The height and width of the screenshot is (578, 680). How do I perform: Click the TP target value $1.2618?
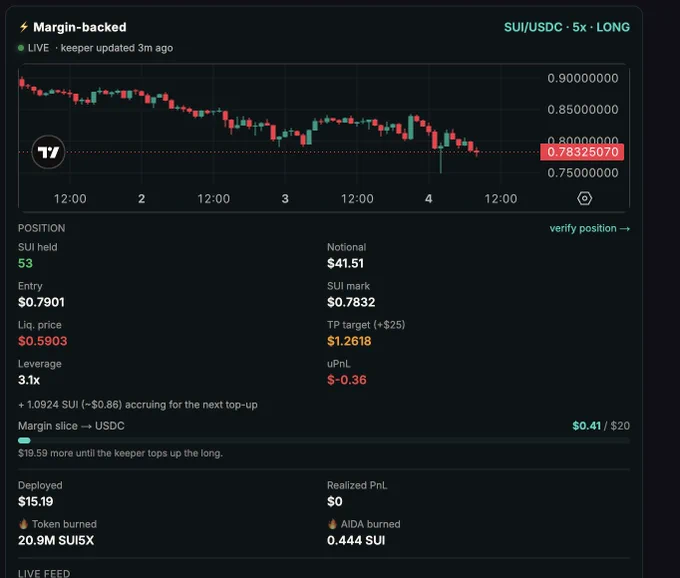pos(349,341)
